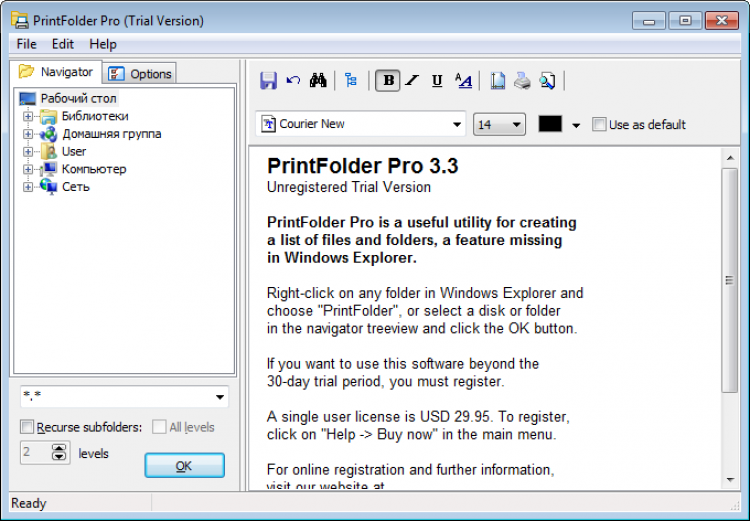Click the Библиотеки folder icon
This screenshot has height=521, width=750.
(x=48, y=116)
